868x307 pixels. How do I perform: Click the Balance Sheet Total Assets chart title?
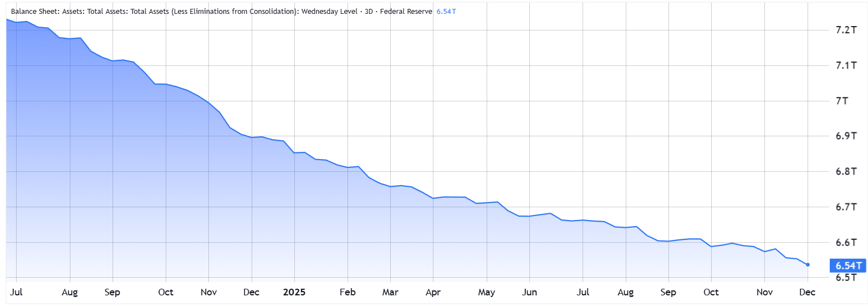(x=222, y=11)
